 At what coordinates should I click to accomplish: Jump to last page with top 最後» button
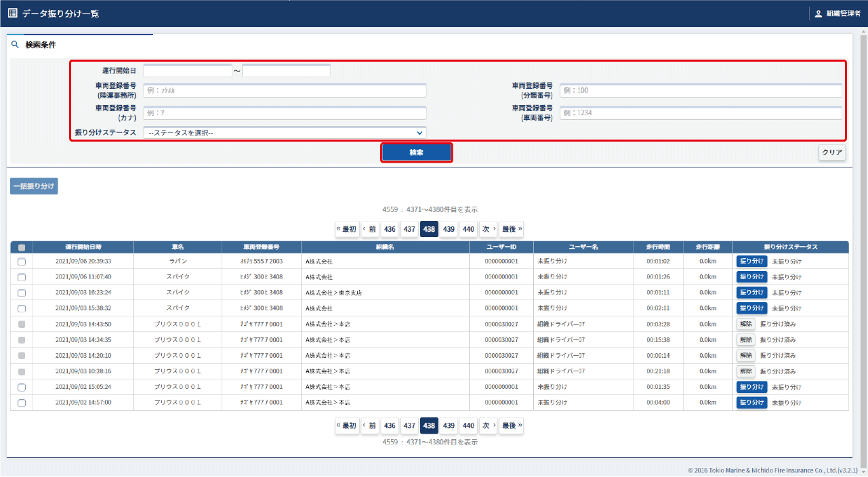tap(512, 229)
